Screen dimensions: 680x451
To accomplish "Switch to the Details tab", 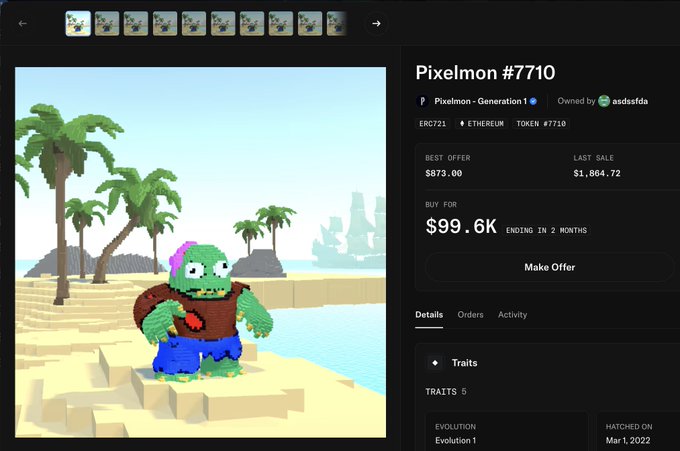I will pyautogui.click(x=429, y=315).
